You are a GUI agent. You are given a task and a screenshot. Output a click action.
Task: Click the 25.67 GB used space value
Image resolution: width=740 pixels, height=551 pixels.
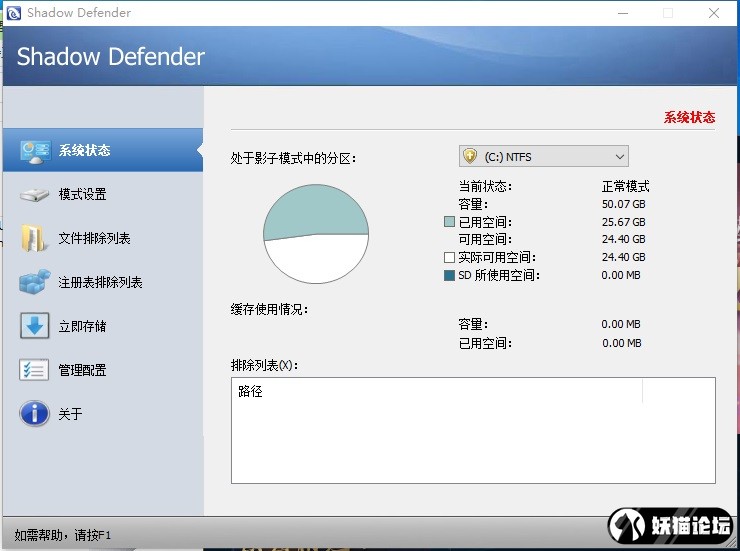click(623, 222)
